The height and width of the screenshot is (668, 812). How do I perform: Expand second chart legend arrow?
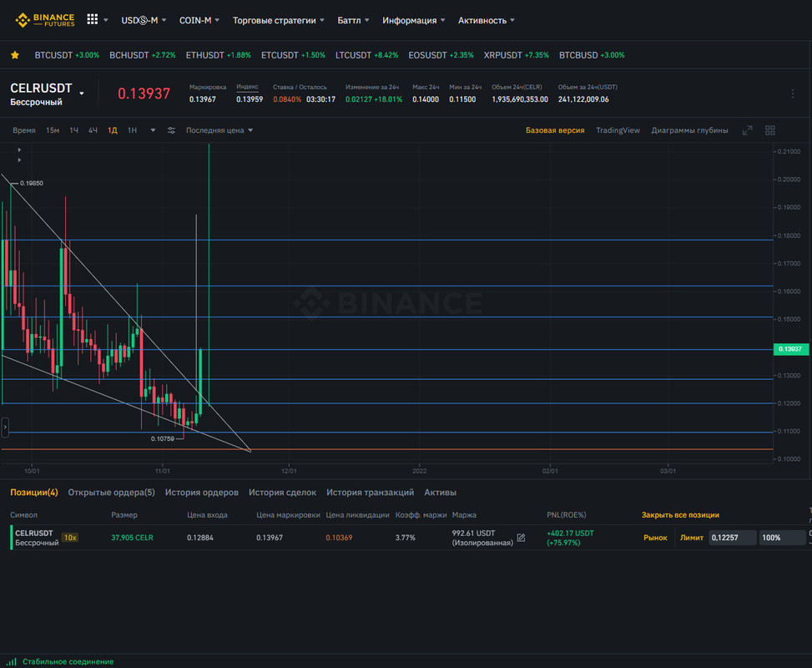pos(19,160)
